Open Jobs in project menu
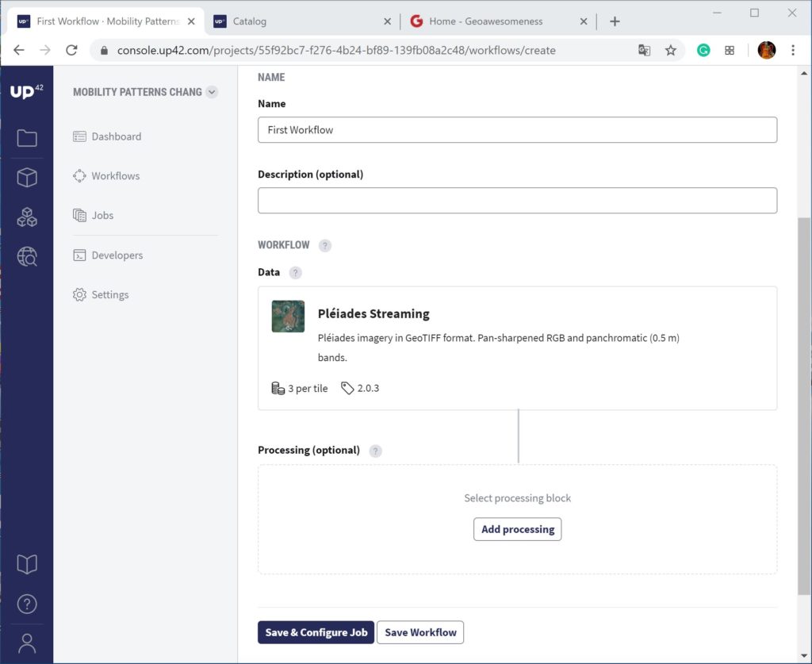 click(94, 216)
